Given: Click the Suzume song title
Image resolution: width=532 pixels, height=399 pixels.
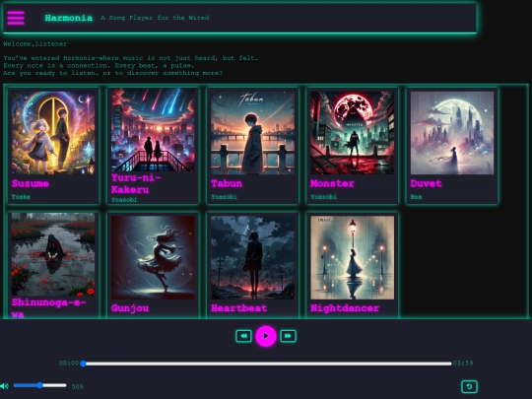Looking at the screenshot, I should [31, 183].
